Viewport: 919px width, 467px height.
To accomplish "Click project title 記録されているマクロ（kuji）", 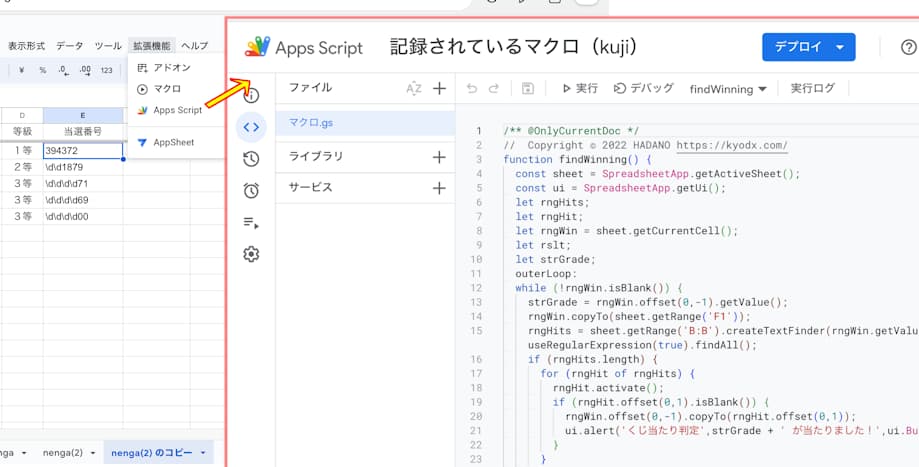I will (513, 47).
